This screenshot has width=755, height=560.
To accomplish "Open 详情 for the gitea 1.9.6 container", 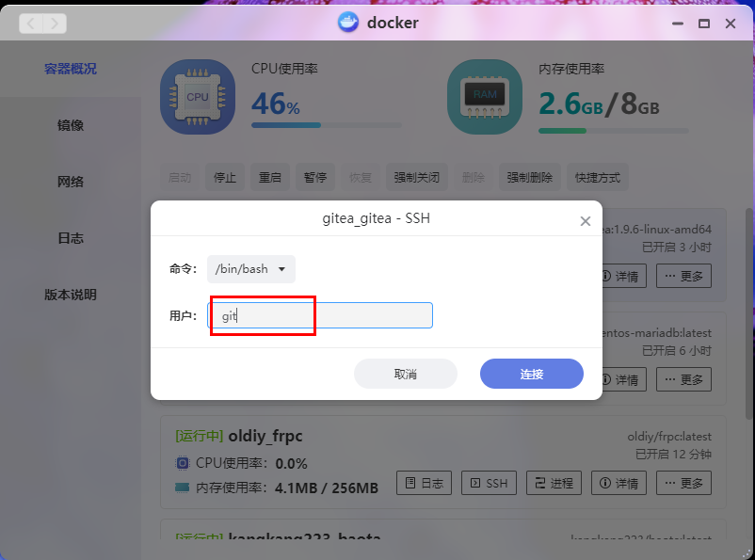I will pyautogui.click(x=623, y=276).
